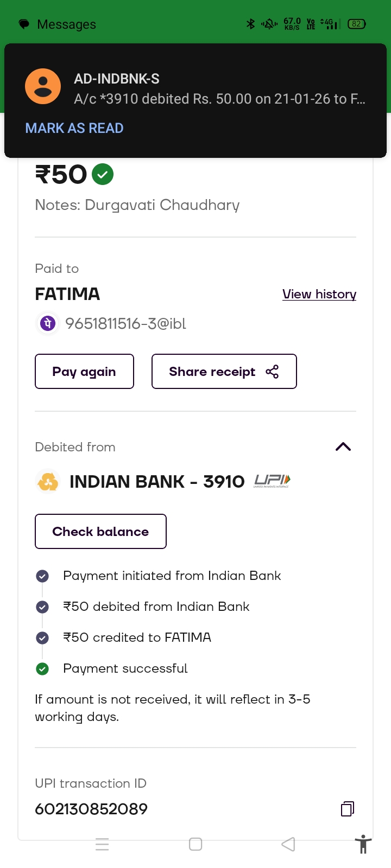
Task: Tap the Android back navigation triangle
Action: click(x=288, y=844)
